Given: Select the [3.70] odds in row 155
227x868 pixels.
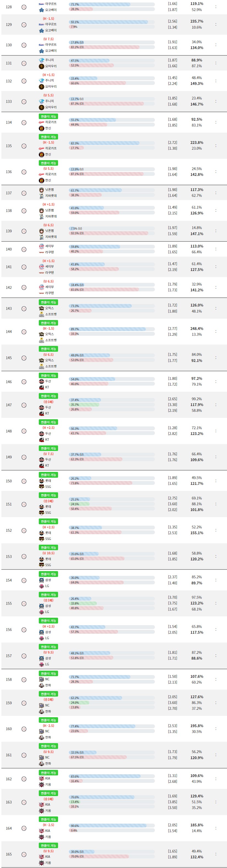Looking at the screenshot, I should click(173, 597).
